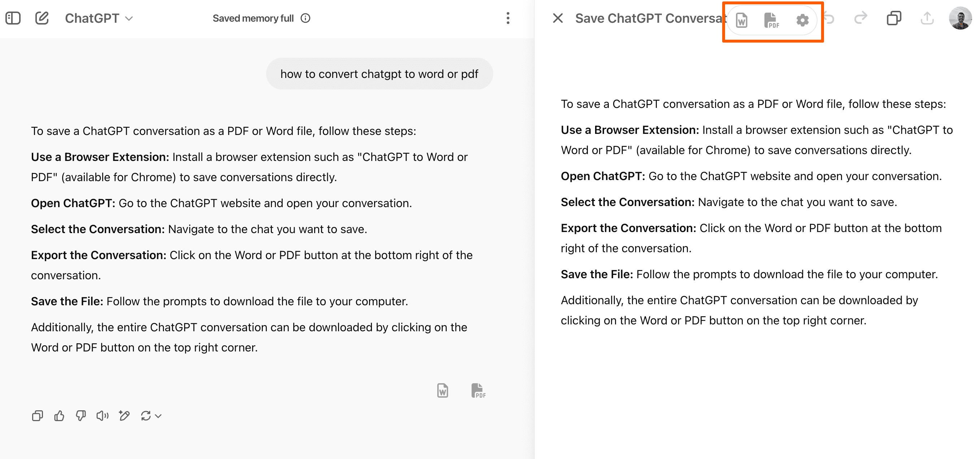The image size is (980, 459).
Task: Click the Saved memory full info icon
Action: tap(305, 18)
